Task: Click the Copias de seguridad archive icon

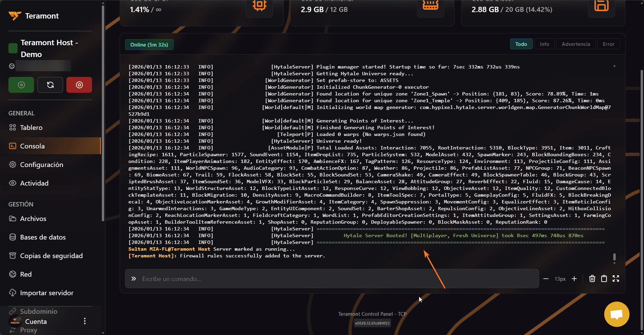Action: [x=12, y=256]
